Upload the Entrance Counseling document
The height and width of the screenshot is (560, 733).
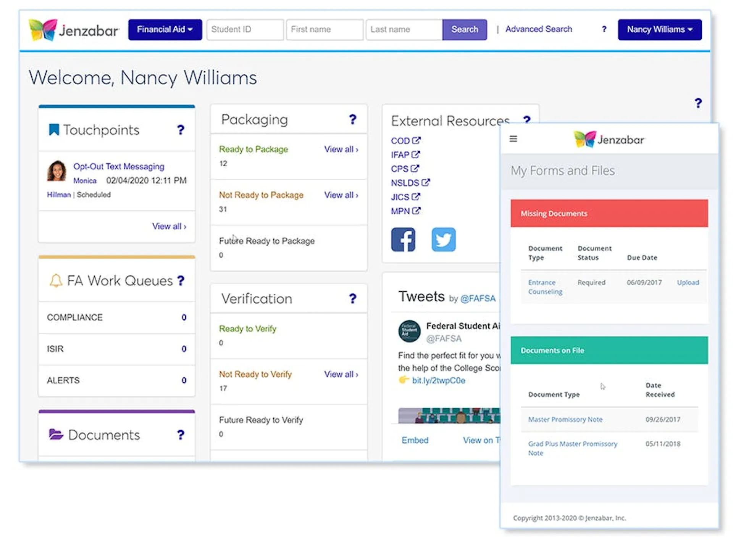coord(688,283)
